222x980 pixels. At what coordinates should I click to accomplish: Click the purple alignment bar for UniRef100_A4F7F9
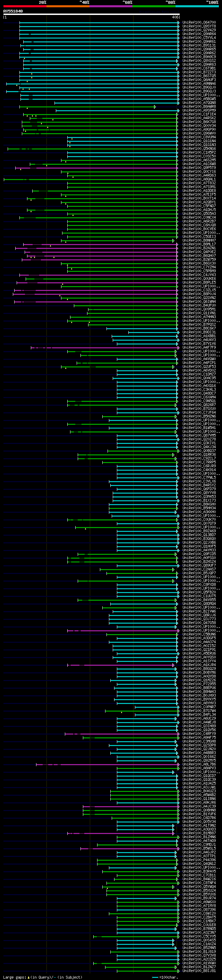coord(105,348)
